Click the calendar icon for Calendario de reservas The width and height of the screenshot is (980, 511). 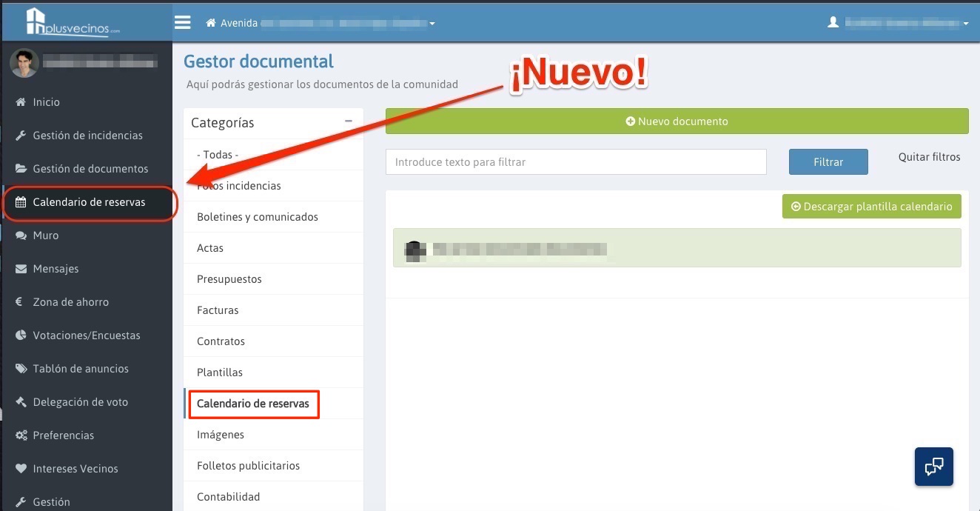[x=21, y=202]
